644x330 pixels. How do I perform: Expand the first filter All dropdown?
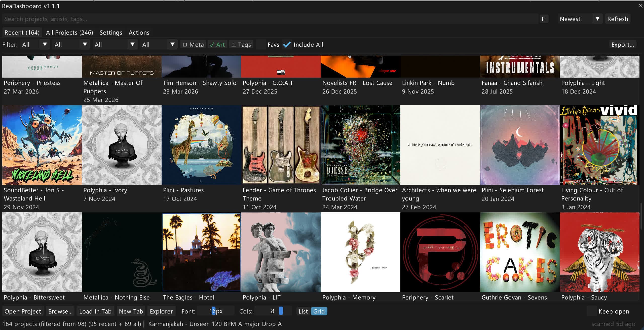point(35,45)
